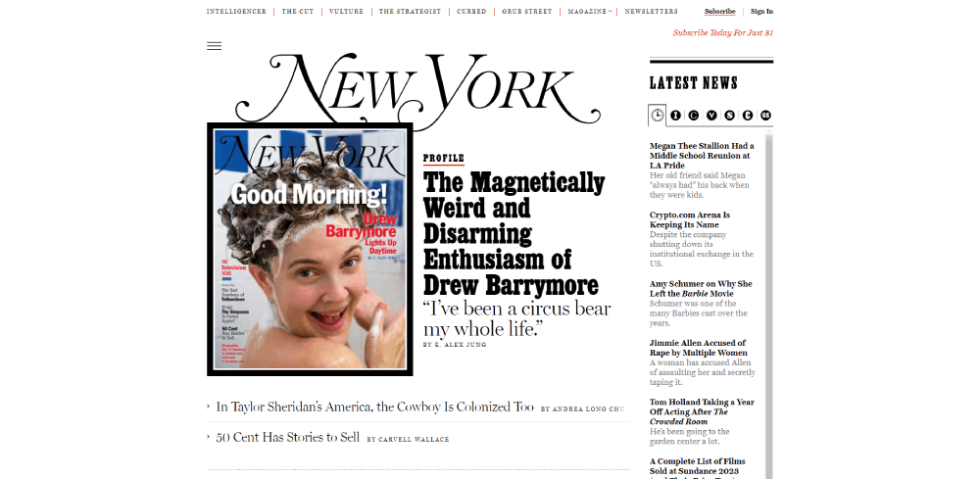Click byline Andrea Long Chu
Screen dimensions: 980x479
point(587,409)
